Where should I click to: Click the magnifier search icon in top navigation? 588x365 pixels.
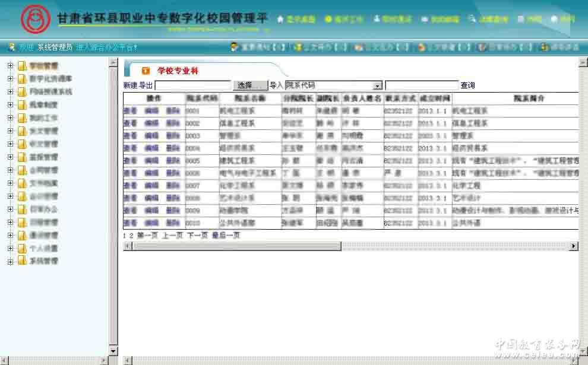tap(472, 19)
